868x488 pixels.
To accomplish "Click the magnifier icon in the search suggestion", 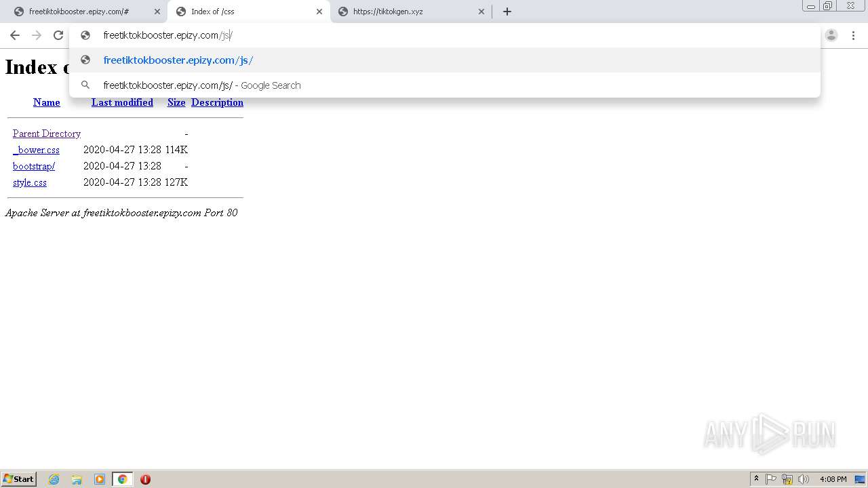I will tap(85, 85).
